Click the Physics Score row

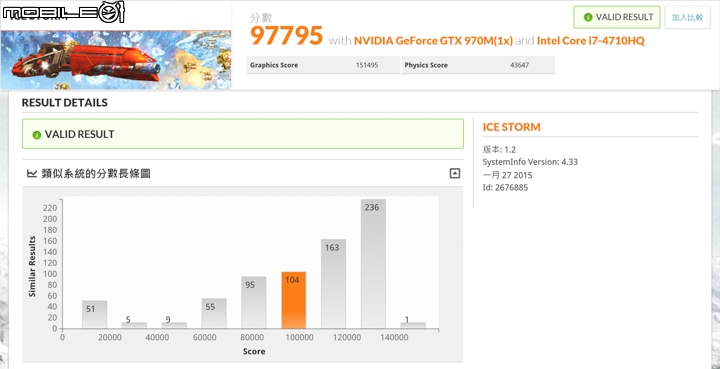coord(478,65)
